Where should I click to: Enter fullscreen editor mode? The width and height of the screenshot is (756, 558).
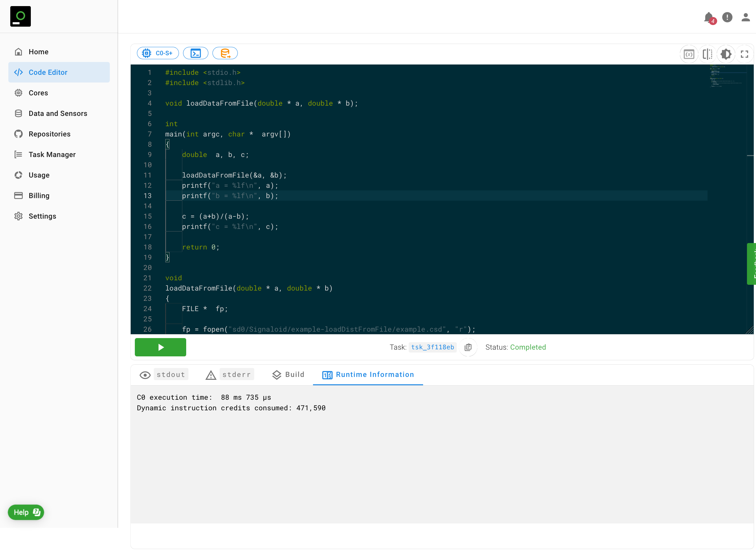pyautogui.click(x=744, y=54)
